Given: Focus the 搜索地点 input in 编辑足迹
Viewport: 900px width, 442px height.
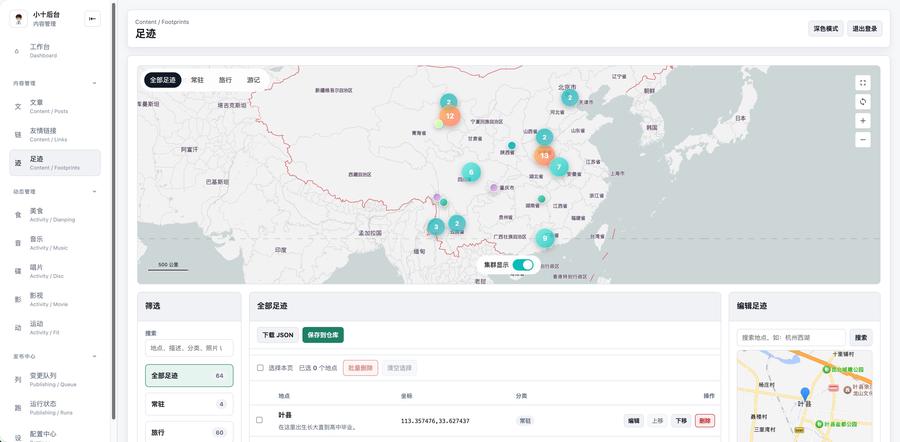Looking at the screenshot, I should [791, 338].
